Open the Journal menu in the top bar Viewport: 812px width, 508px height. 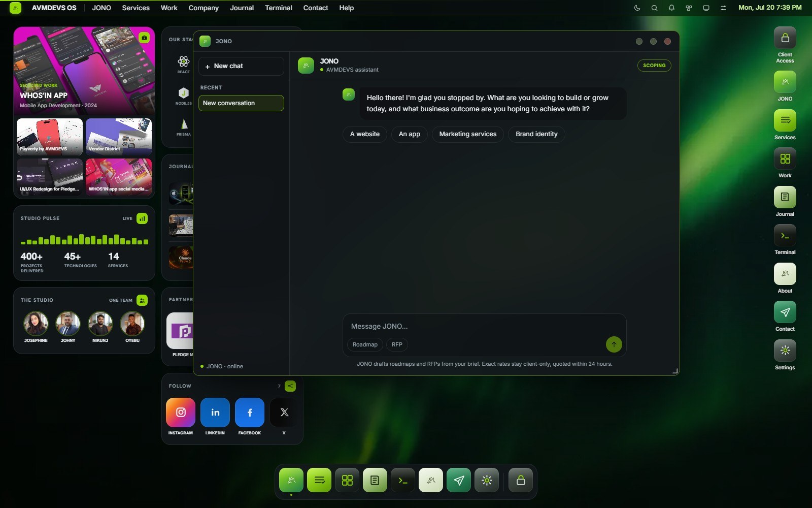[x=242, y=8]
